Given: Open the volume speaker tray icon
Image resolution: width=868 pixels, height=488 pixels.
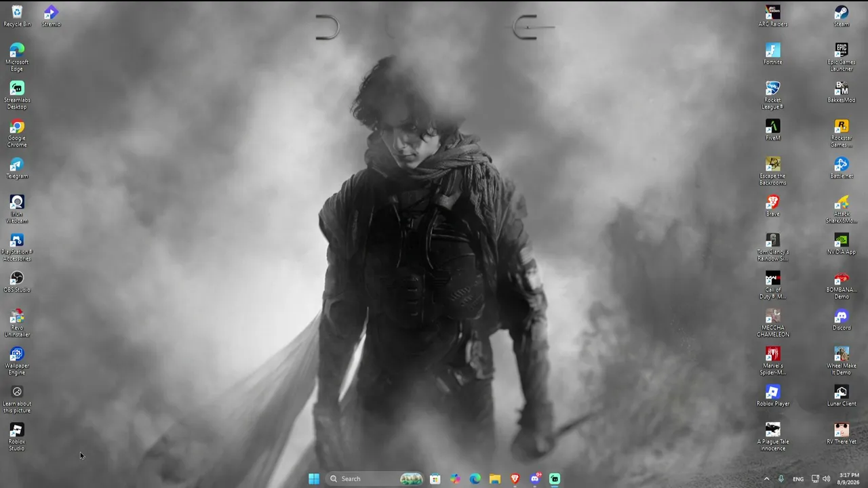Looking at the screenshot, I should [826, 479].
